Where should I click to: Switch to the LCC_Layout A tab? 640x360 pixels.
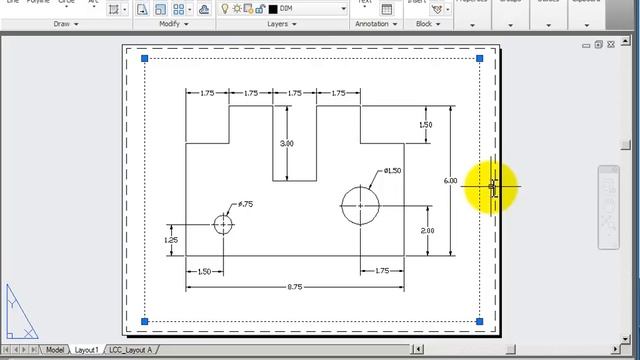tap(131, 350)
